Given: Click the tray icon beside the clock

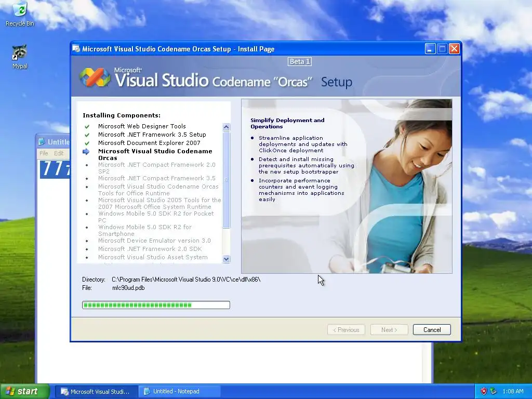Looking at the screenshot, I should click(x=494, y=391).
